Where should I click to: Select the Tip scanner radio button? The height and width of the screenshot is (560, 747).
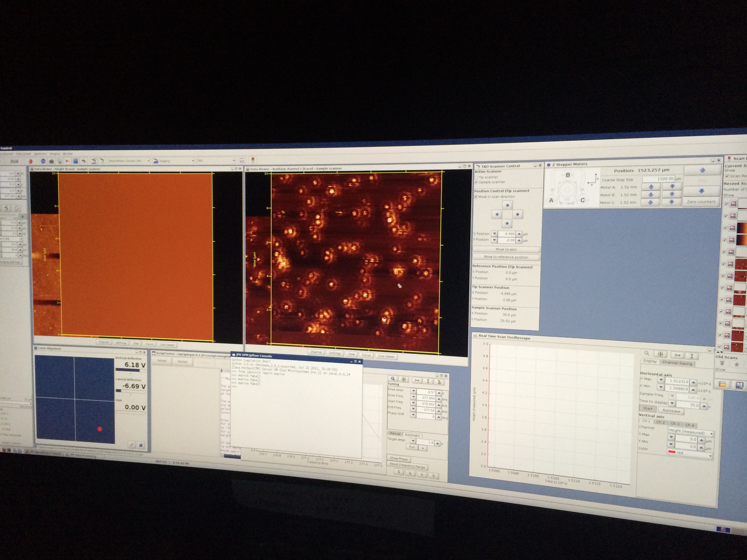(x=476, y=177)
